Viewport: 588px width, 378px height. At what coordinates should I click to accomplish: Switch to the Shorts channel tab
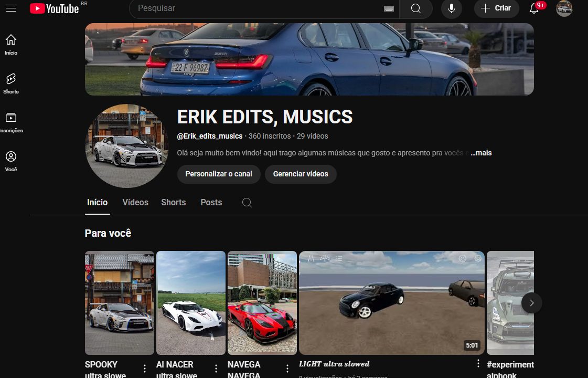(x=174, y=202)
